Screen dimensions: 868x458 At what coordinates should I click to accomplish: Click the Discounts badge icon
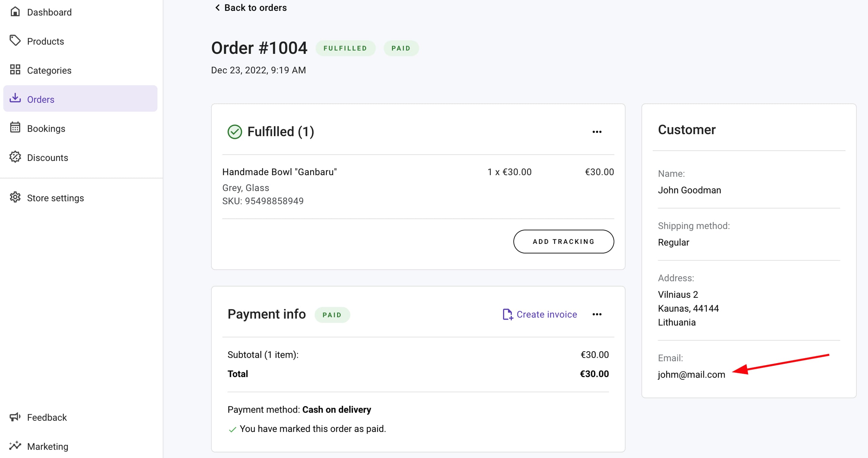tap(15, 157)
